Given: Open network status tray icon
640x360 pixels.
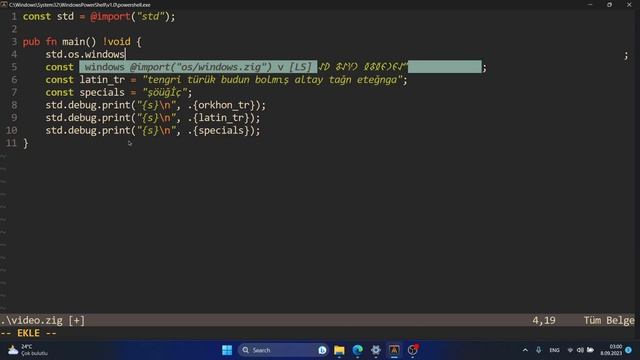Looking at the screenshot, I should coord(570,350).
